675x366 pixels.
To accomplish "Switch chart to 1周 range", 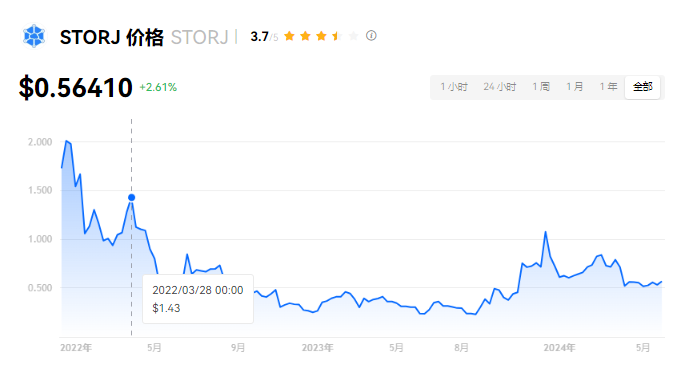I will (x=541, y=87).
